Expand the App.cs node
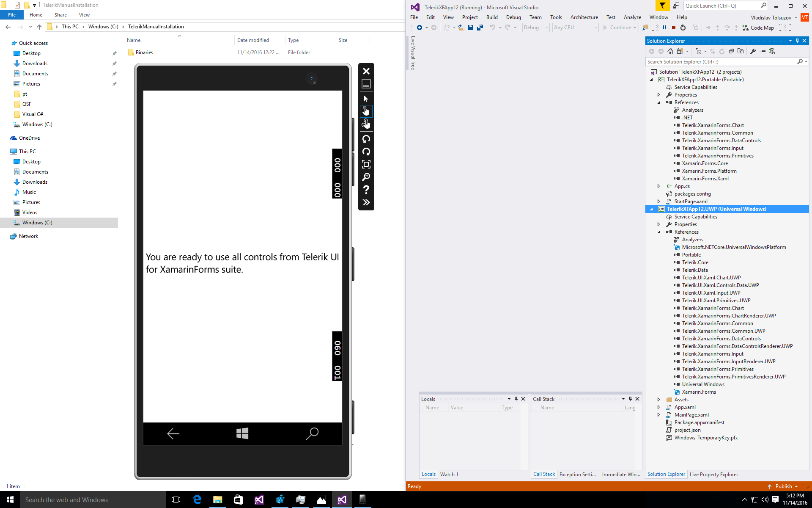This screenshot has height=508, width=812. click(x=658, y=186)
